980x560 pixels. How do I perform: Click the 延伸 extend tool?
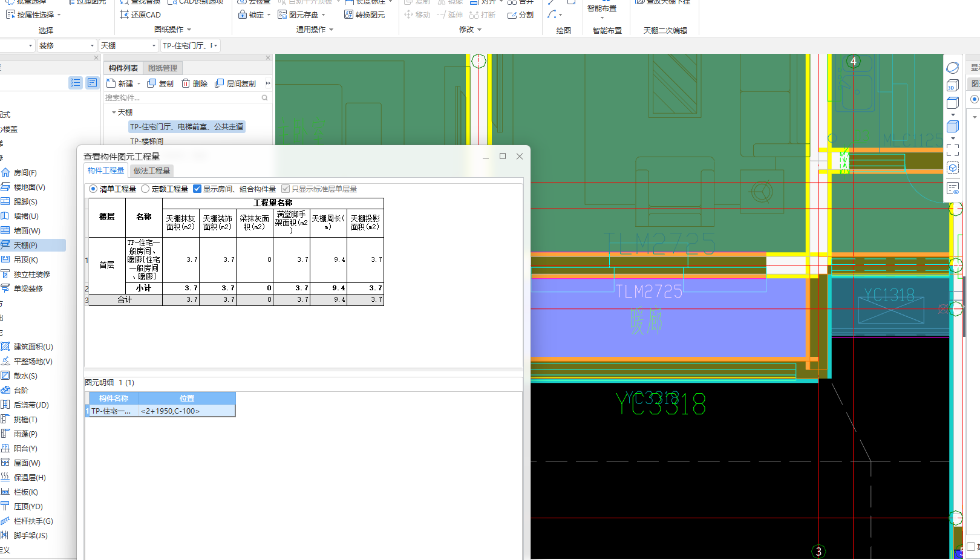point(450,15)
